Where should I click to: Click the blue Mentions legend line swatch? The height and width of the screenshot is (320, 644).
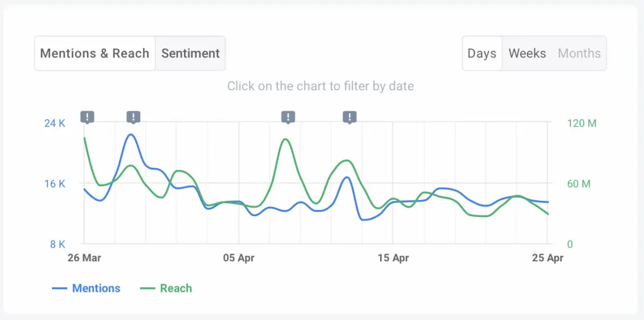60,288
